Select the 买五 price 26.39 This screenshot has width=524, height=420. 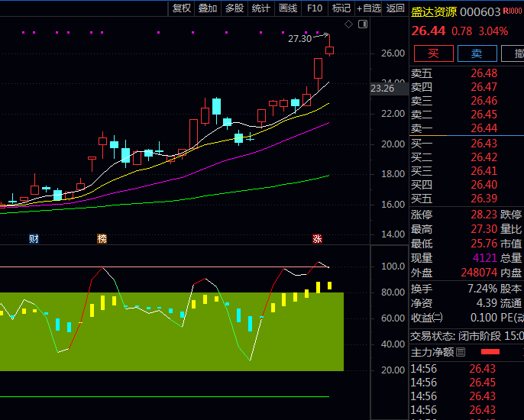484,198
